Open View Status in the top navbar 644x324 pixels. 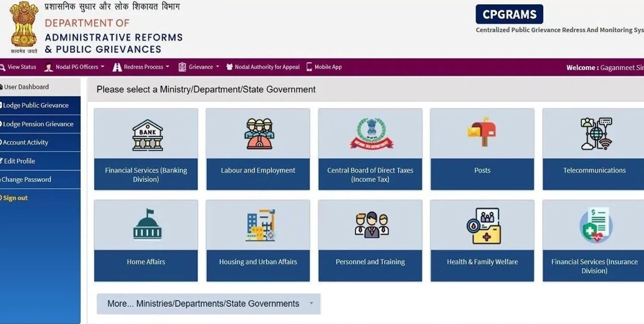pos(22,67)
